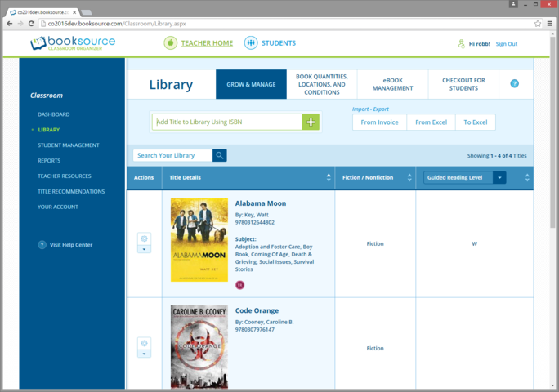Click the search magnifier icon button
The height and width of the screenshot is (392, 559).
(x=220, y=155)
